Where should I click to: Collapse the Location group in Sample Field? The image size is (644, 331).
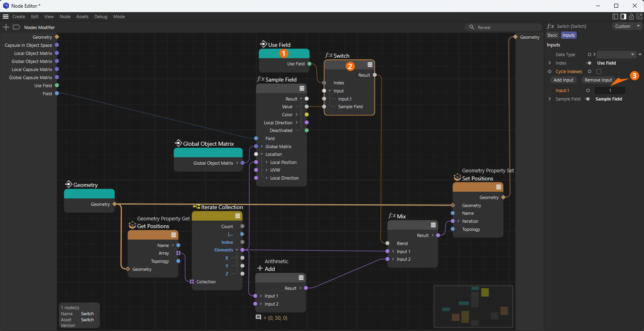pyautogui.click(x=262, y=154)
